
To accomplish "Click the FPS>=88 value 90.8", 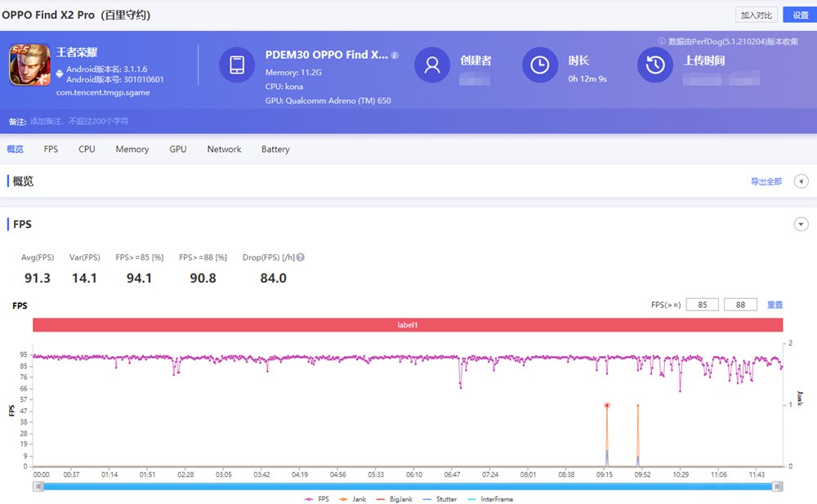I will click(x=203, y=279).
